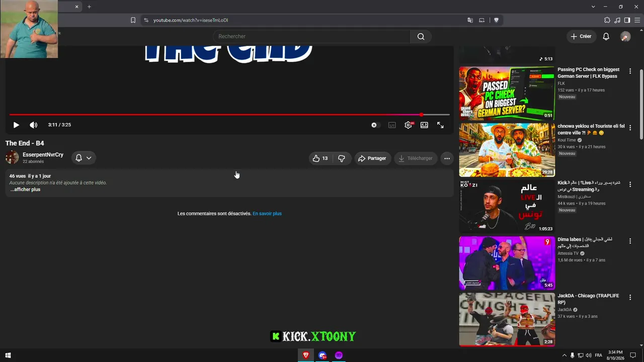Screen dimensions: 644x362
Task: Seek on the red video progress bar
Action: click(x=229, y=115)
